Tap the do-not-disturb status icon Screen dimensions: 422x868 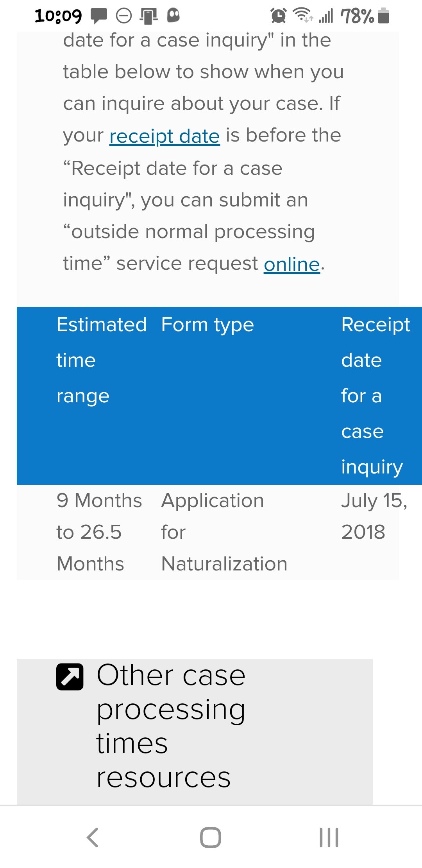click(x=124, y=16)
